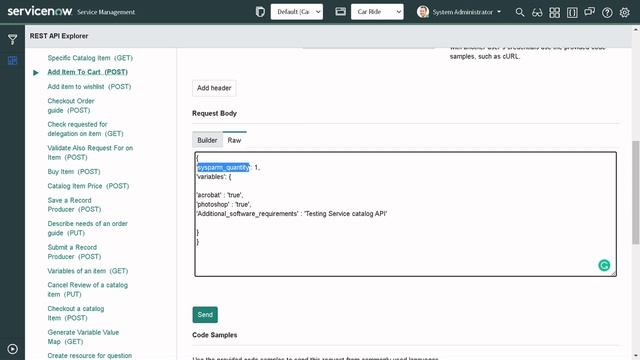
Task: Open the Car Ride application dropdown
Action: [377, 12]
